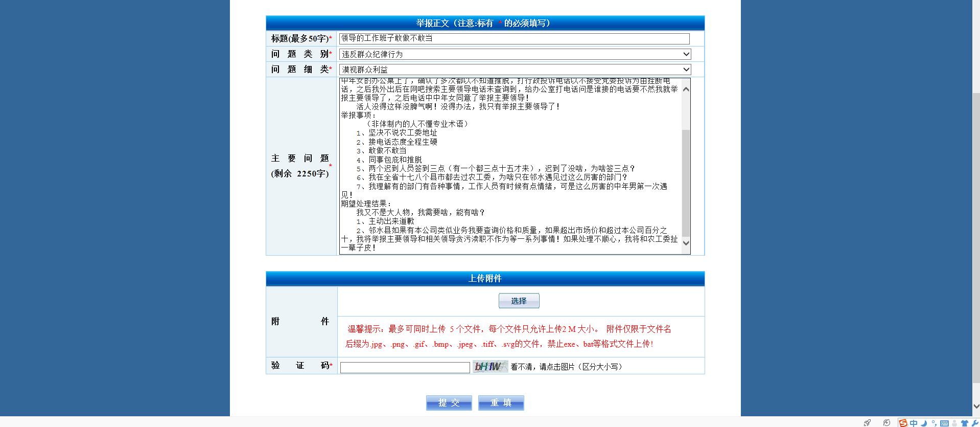980x427 pixels.
Task: Click the line 举报事项：
Action: 358,115
